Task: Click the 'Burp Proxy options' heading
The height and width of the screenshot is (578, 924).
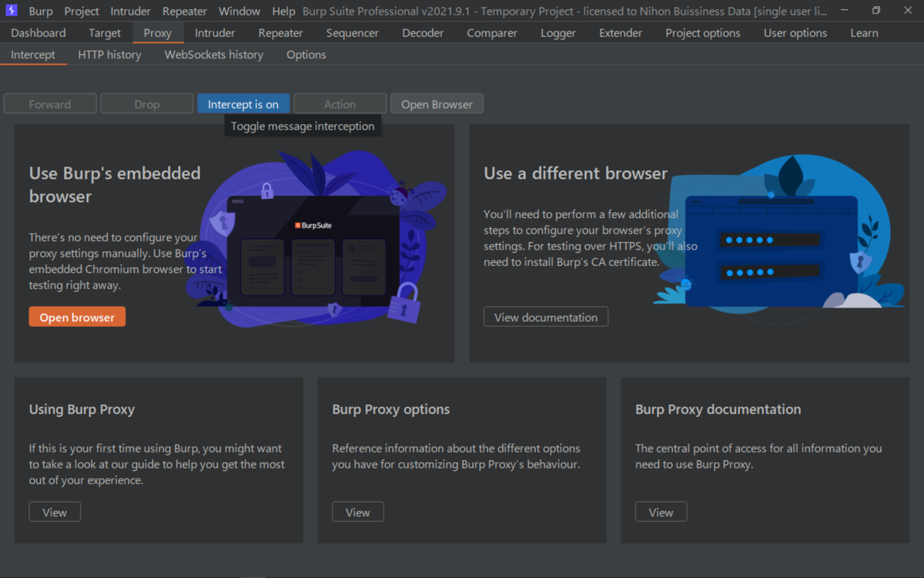Action: pos(390,409)
